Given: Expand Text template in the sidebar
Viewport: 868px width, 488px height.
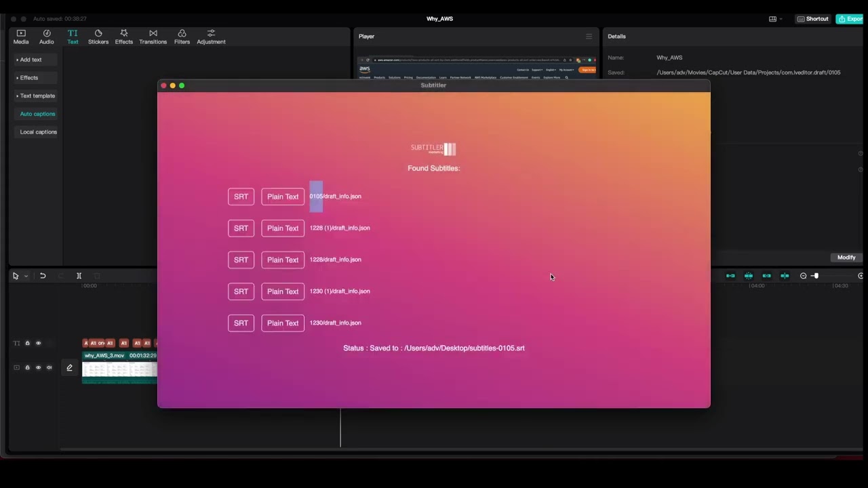Looking at the screenshot, I should point(36,96).
